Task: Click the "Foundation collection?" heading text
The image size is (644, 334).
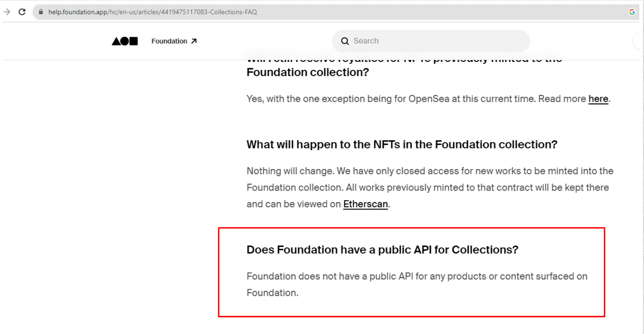Action: pos(308,72)
